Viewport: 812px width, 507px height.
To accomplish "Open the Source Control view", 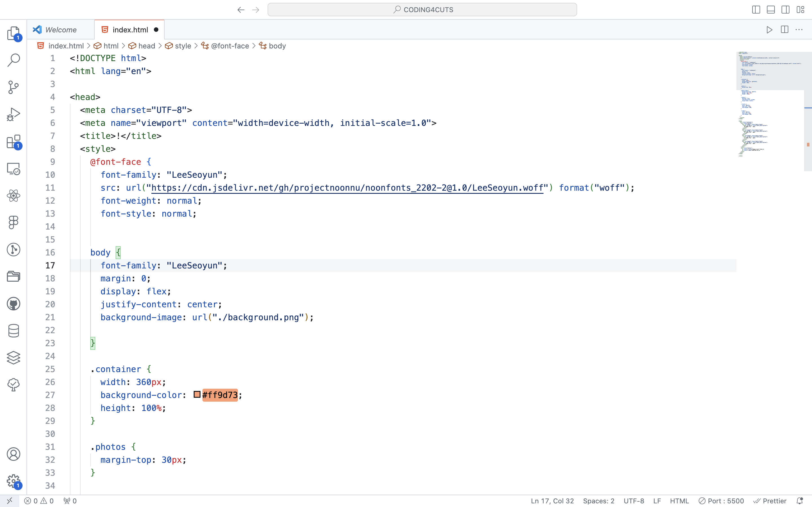I will (x=14, y=87).
